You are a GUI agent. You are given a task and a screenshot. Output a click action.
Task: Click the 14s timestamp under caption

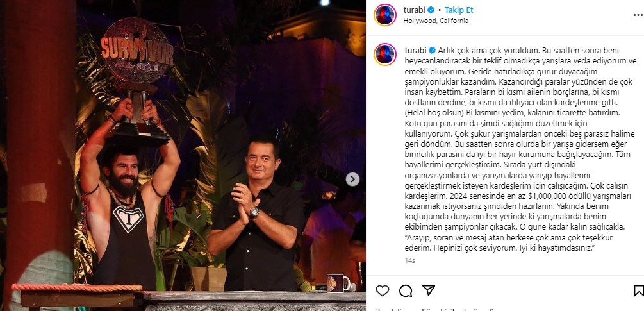click(409, 260)
